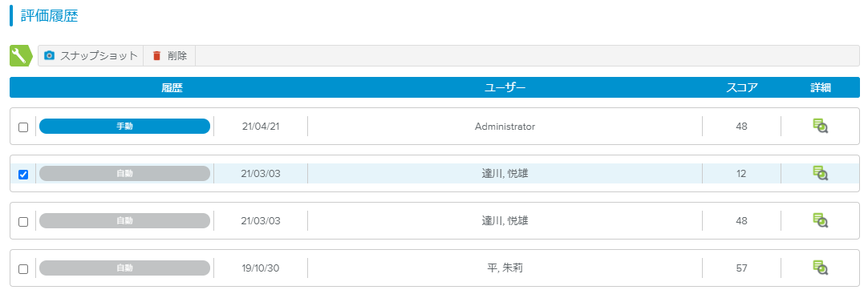
Task: Click the 削除 button
Action: (169, 55)
